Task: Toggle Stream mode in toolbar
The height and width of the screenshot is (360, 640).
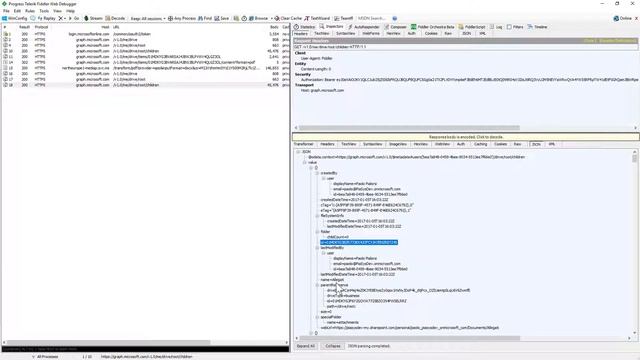Action: (x=93, y=18)
